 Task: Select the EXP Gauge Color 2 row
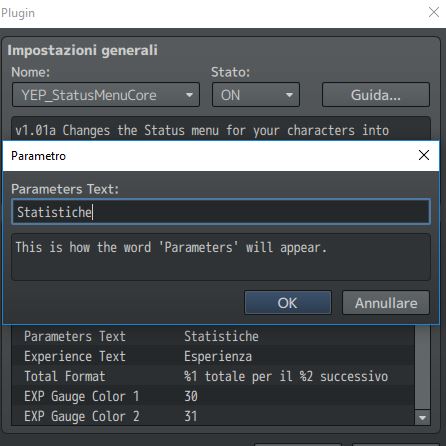pos(213,416)
